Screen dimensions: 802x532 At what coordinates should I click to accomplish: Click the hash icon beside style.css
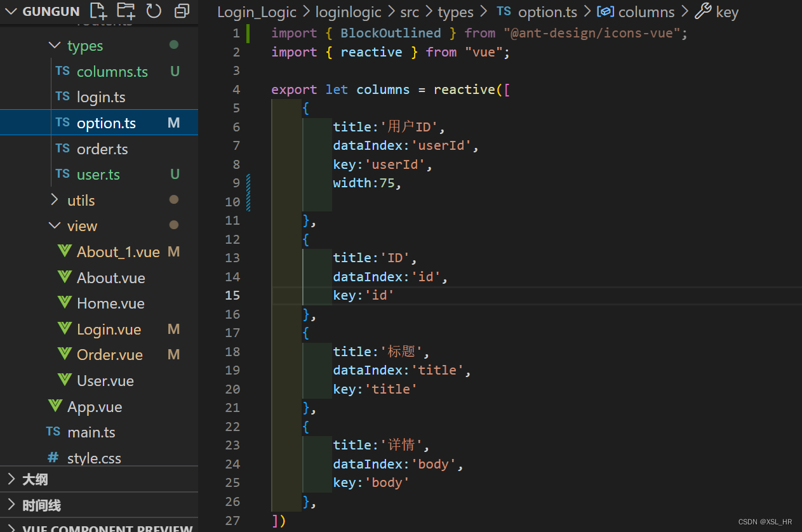[53, 458]
